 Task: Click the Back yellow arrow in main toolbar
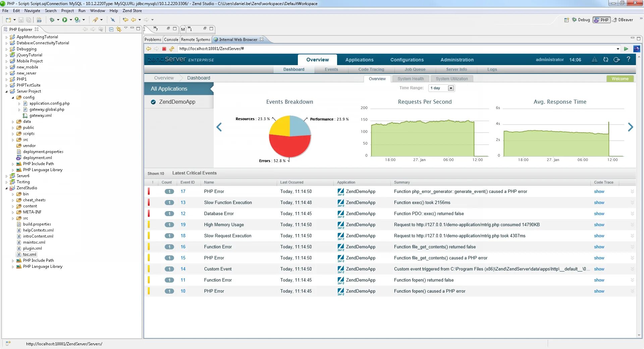tap(133, 20)
